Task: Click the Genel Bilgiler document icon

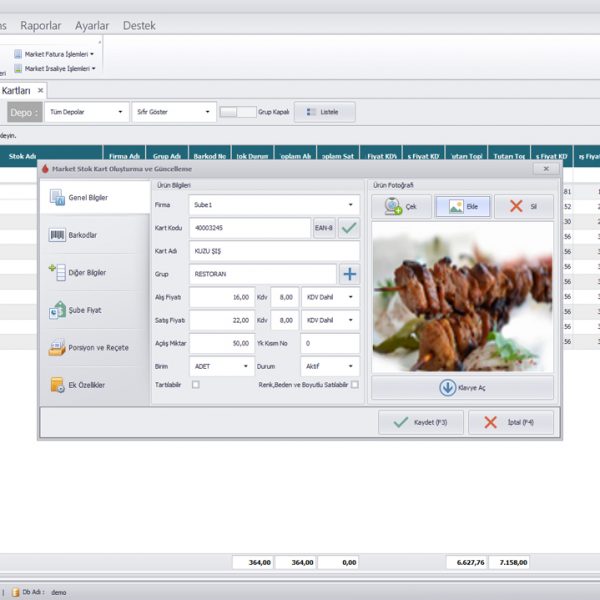Action: (57, 197)
